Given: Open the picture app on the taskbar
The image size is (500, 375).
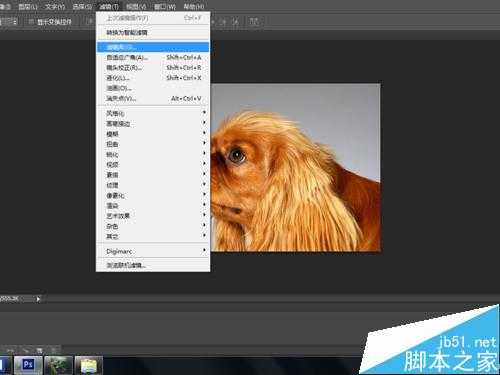Looking at the screenshot, I should [x=58, y=365].
